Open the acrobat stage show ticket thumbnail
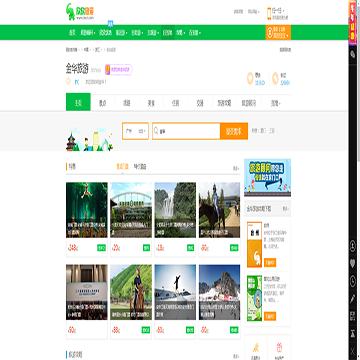 (x=87, y=210)
